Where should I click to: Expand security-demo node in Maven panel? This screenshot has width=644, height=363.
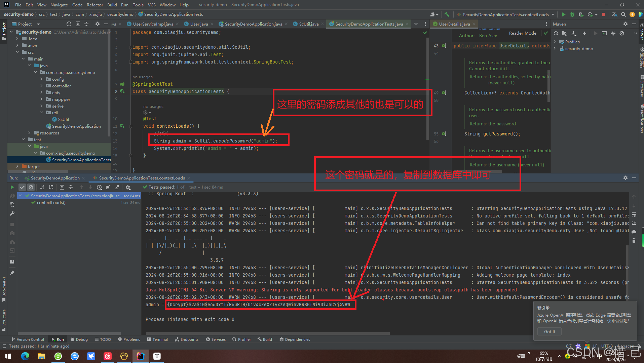coord(555,49)
